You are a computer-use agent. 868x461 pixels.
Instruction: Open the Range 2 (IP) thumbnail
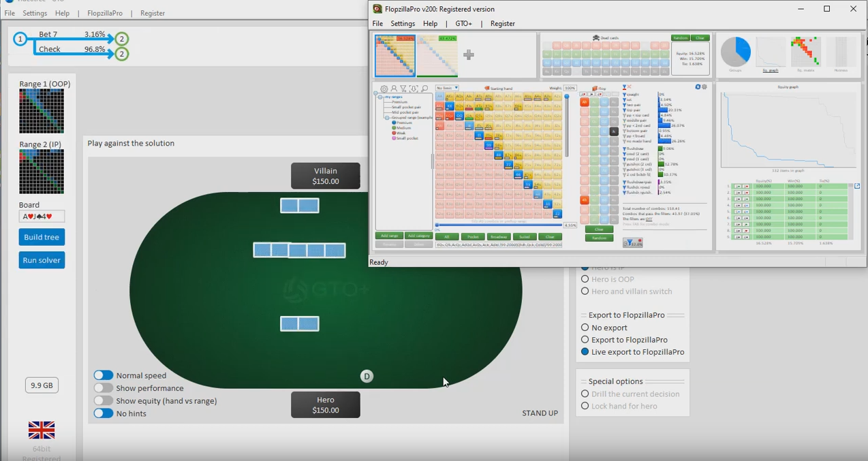42,172
